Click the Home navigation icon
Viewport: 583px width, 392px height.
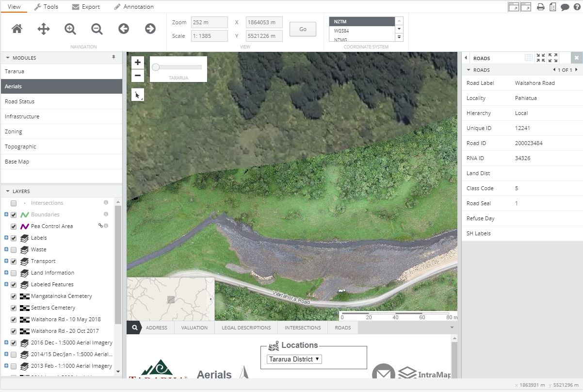[x=17, y=29]
